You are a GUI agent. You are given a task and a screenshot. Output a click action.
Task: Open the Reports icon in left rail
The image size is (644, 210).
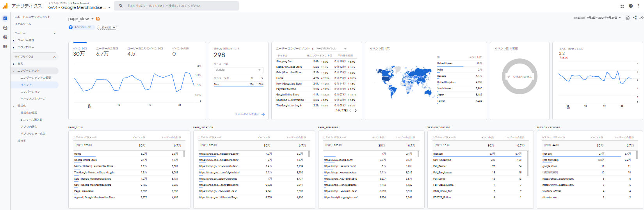coord(5,18)
